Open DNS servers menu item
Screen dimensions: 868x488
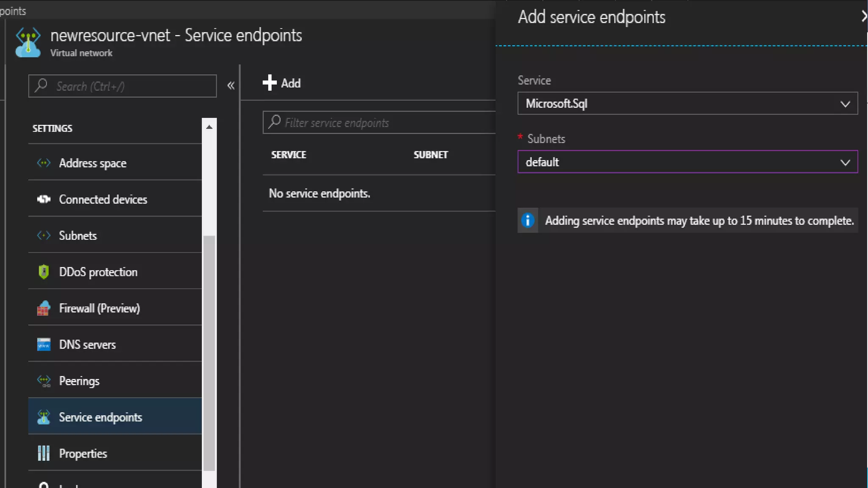coord(115,344)
